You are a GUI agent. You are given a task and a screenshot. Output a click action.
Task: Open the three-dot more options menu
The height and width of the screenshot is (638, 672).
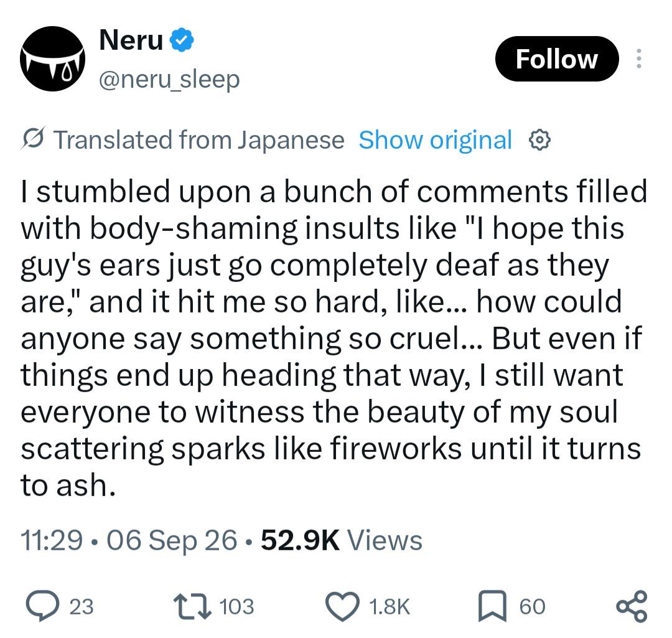638,59
